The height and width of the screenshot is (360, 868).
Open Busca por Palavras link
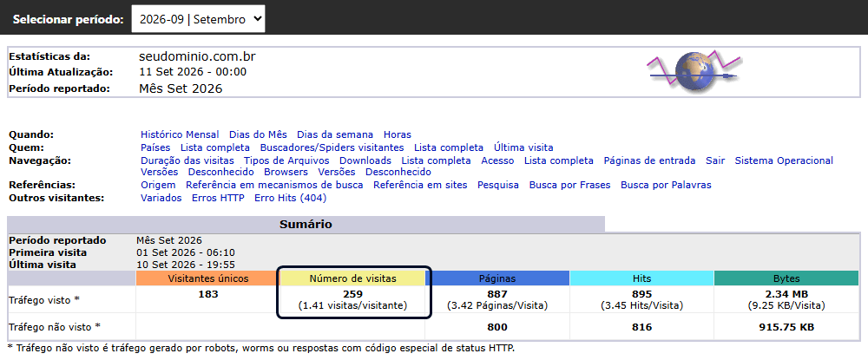click(x=666, y=186)
